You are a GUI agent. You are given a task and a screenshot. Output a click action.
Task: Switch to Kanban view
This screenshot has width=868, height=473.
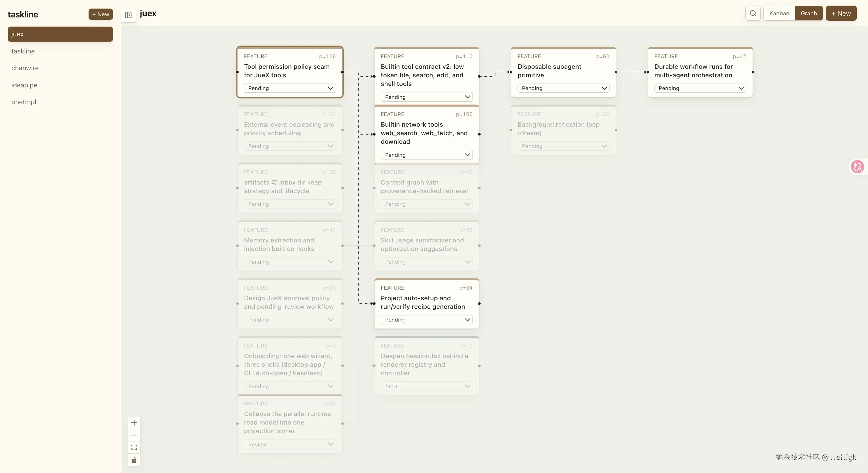779,14
